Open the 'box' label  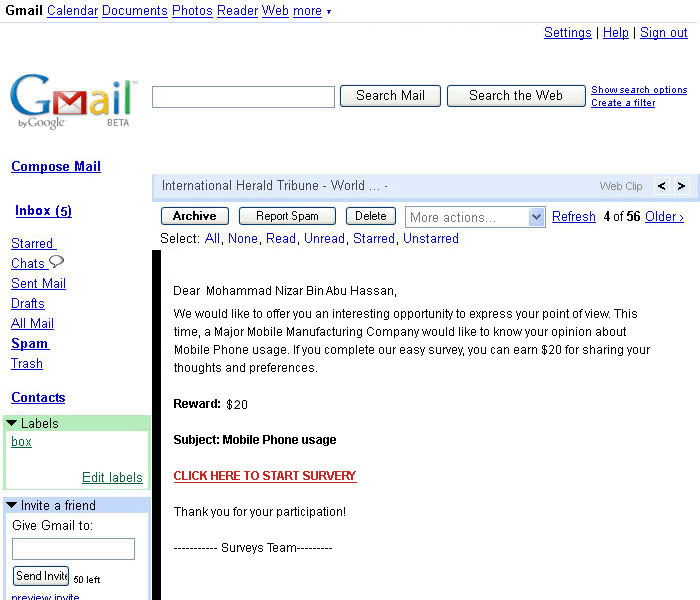[21, 442]
